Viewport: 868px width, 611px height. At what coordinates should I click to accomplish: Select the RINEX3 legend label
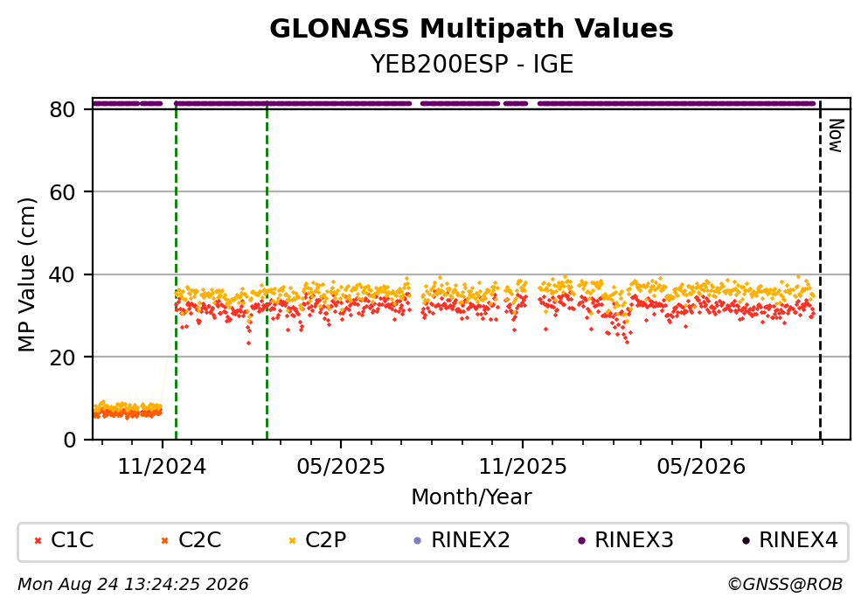[x=634, y=540]
